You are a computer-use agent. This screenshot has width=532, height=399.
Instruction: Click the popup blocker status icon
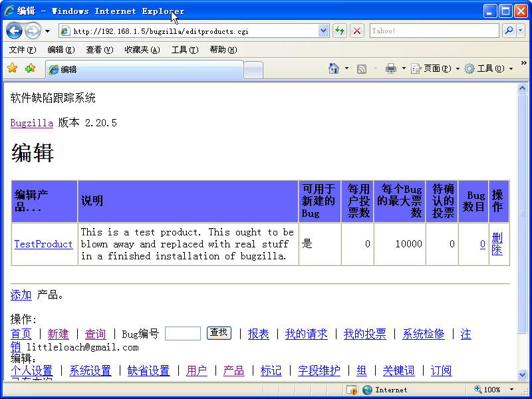coord(352,390)
